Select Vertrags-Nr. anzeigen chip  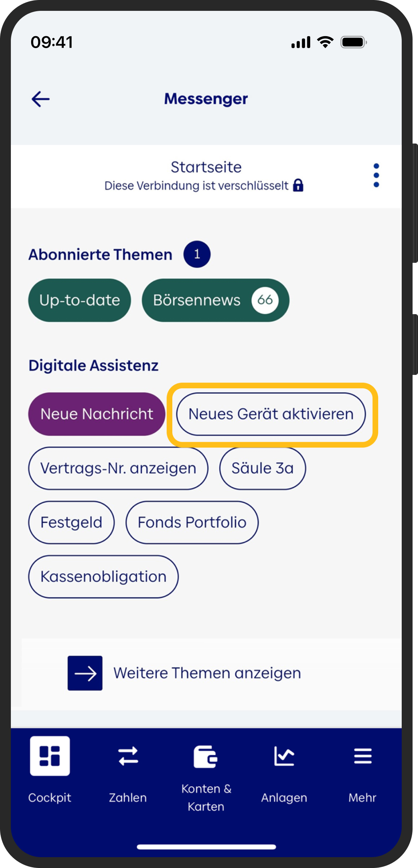point(118,468)
